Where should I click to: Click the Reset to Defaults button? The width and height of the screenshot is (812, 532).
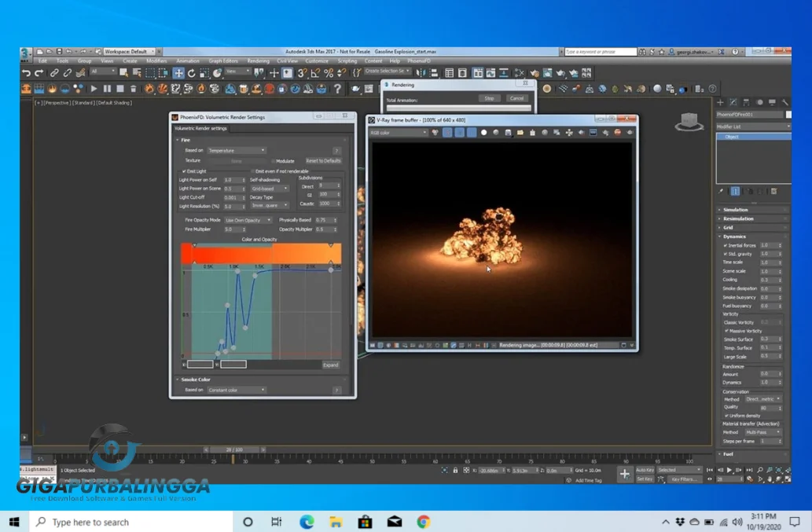(x=322, y=161)
